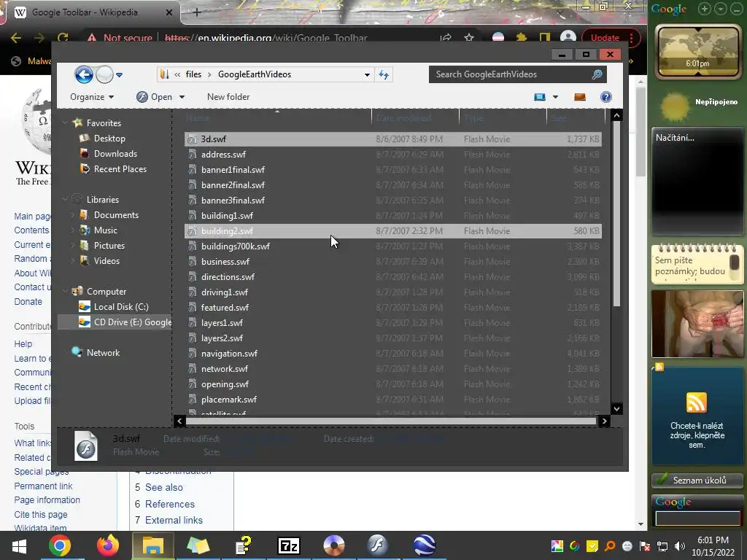Click the Explorer back arrow button
747x560 pixels.
pos(84,75)
